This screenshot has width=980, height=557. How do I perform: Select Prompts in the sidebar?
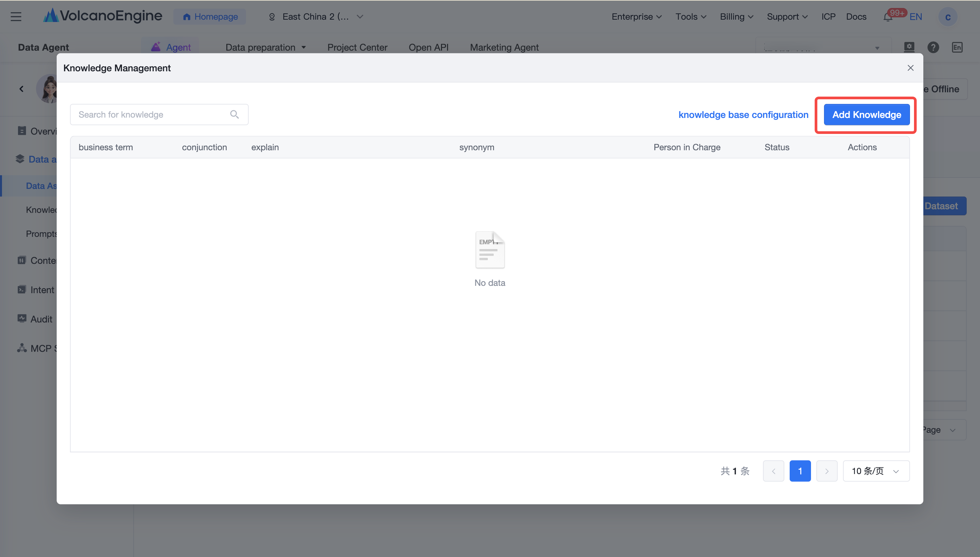[41, 233]
